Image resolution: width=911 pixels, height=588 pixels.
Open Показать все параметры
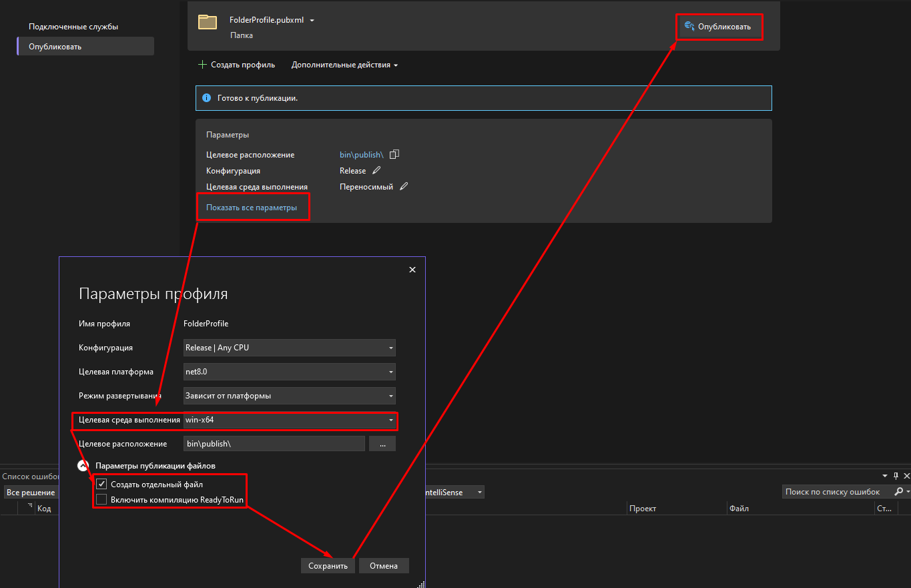click(253, 207)
